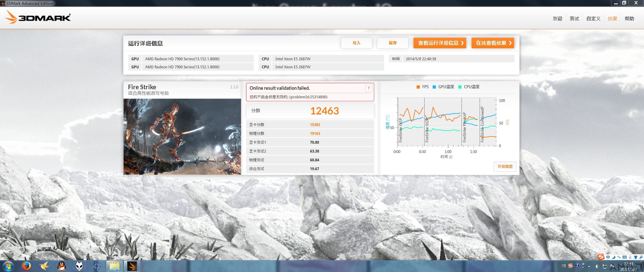The height and width of the screenshot is (272, 644).
Task: Click the Fire Strike preview image
Action: coord(182,137)
